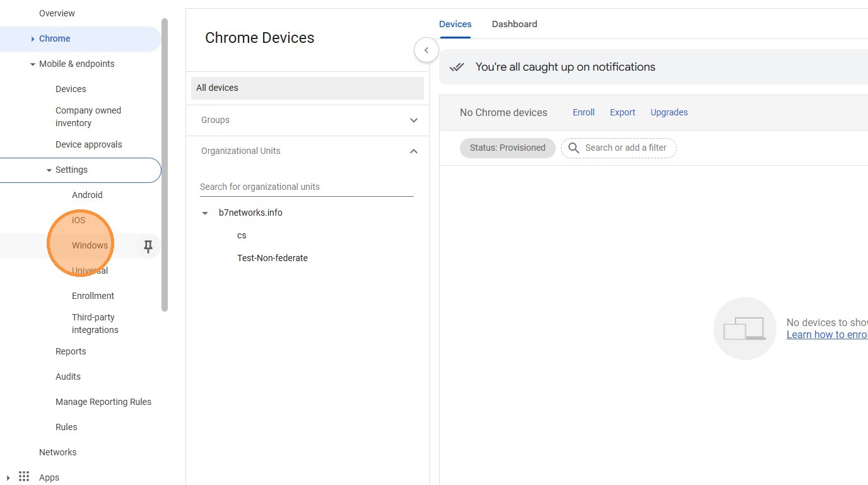Collapse the Organizational Units chevron
The image size is (868, 485).
pos(414,151)
